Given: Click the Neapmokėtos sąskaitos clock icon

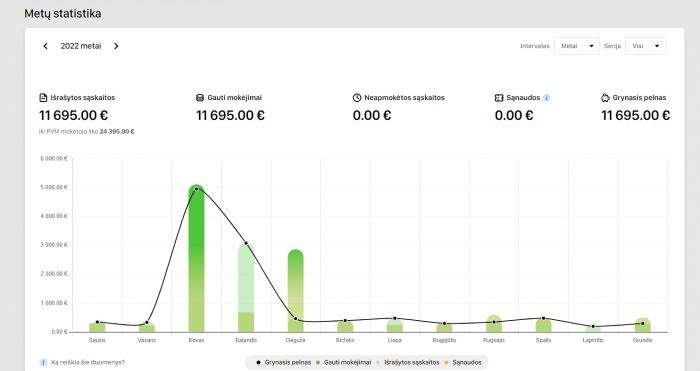Looking at the screenshot, I should click(357, 98).
